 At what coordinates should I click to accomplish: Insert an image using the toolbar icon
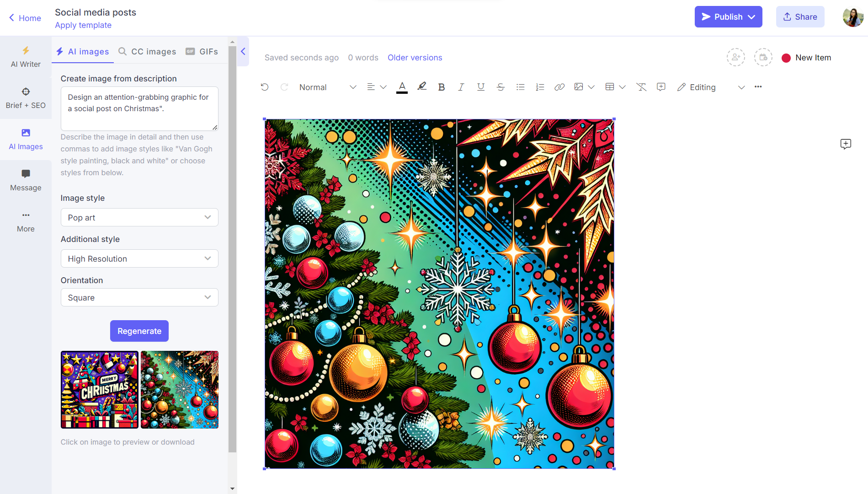pyautogui.click(x=579, y=86)
